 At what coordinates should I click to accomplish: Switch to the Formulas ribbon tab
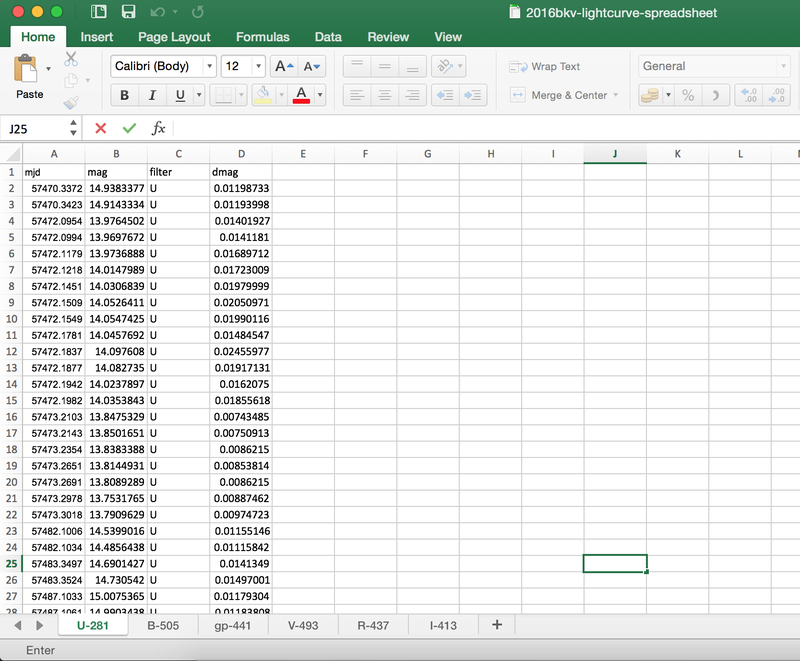263,37
